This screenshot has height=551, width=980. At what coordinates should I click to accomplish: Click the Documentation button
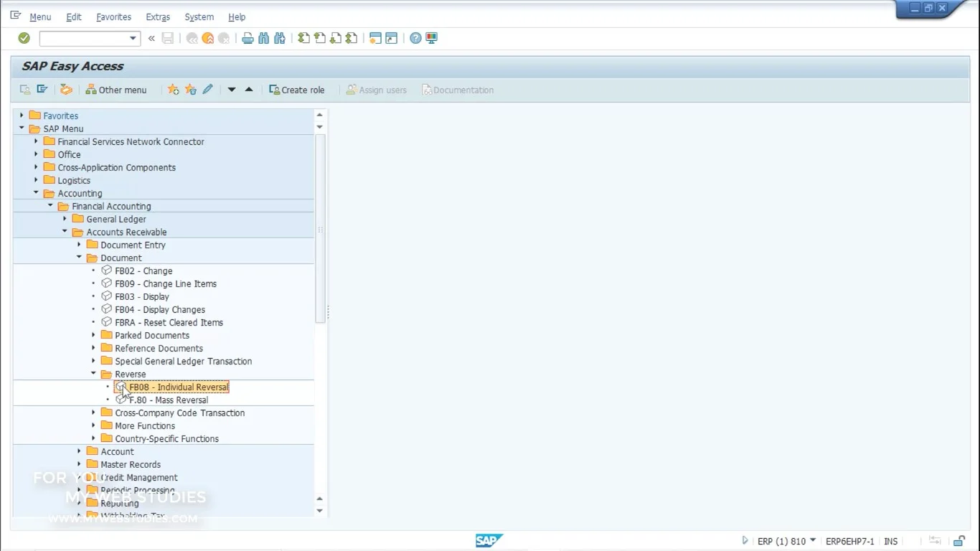458,90
